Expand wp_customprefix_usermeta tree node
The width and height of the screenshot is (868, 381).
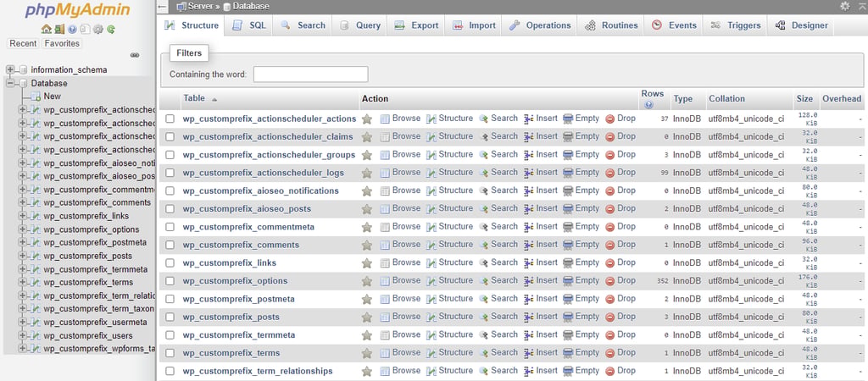pos(23,323)
